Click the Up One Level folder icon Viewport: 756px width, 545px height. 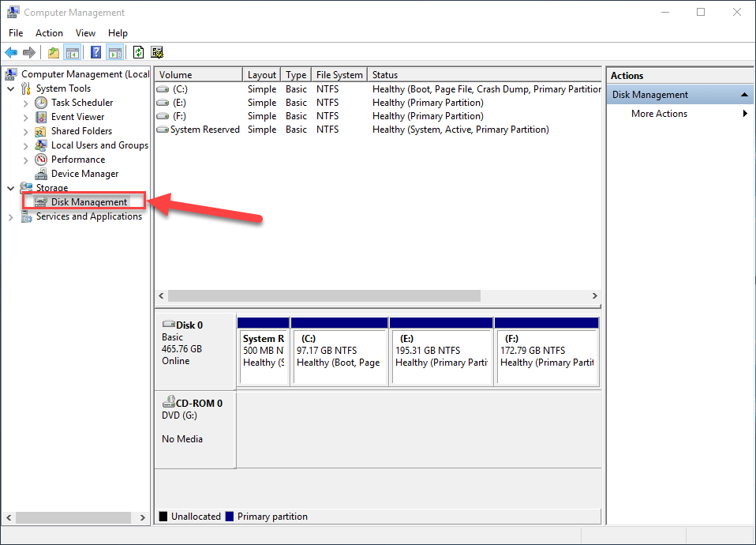pyautogui.click(x=53, y=53)
